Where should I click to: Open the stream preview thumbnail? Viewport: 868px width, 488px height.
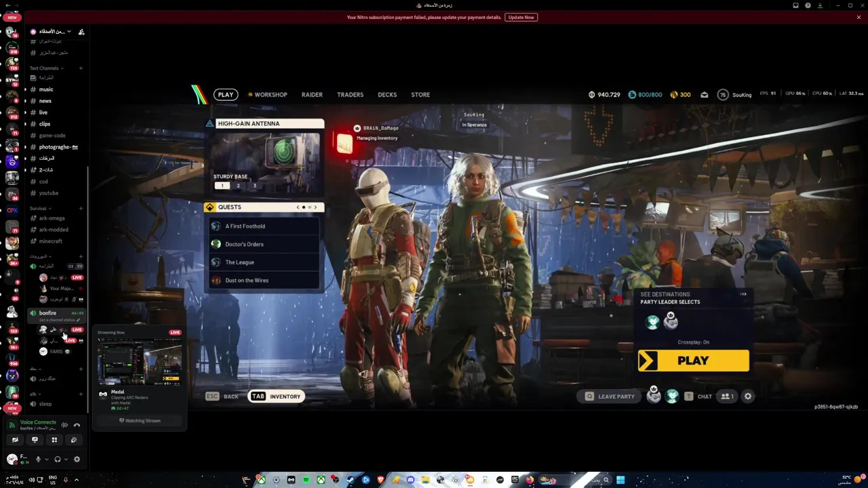coord(140,362)
